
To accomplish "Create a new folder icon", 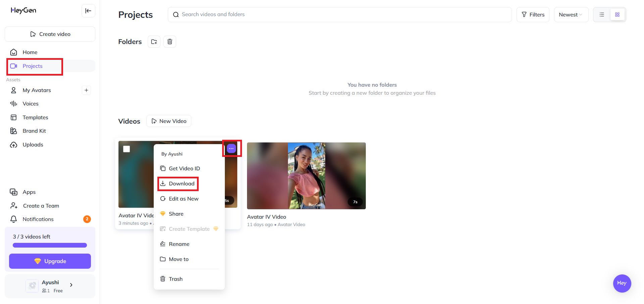I will coord(154,42).
